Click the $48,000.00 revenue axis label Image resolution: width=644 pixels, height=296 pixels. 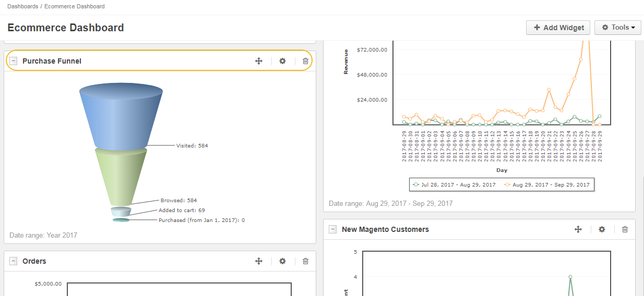coord(372,75)
